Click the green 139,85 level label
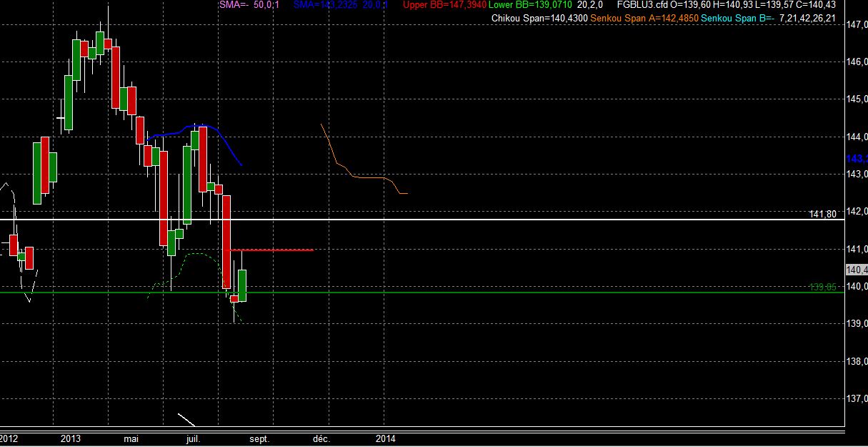The image size is (868, 447). (823, 287)
